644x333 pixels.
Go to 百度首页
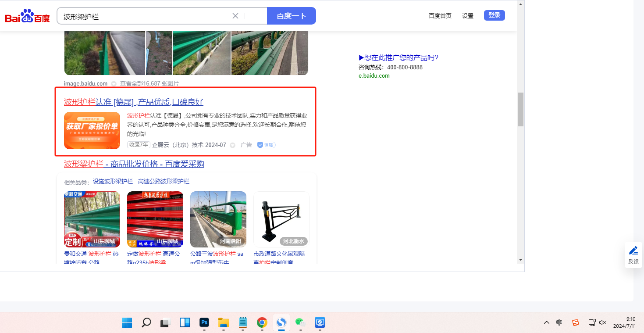(x=440, y=16)
